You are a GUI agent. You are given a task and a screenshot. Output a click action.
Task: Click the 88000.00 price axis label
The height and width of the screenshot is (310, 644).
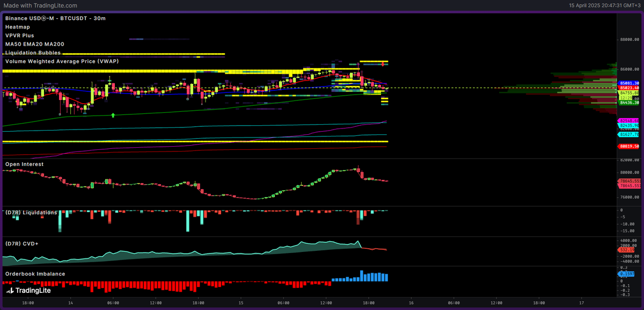point(630,39)
